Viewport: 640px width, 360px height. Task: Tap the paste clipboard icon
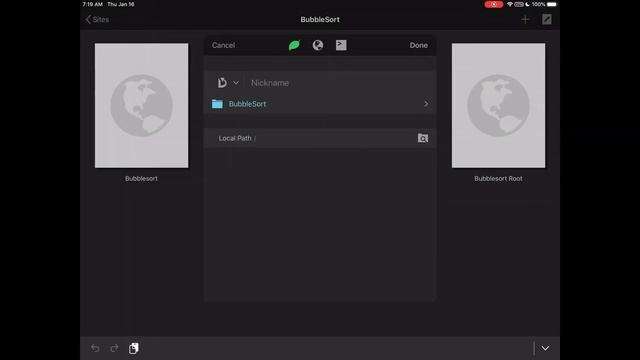133,348
